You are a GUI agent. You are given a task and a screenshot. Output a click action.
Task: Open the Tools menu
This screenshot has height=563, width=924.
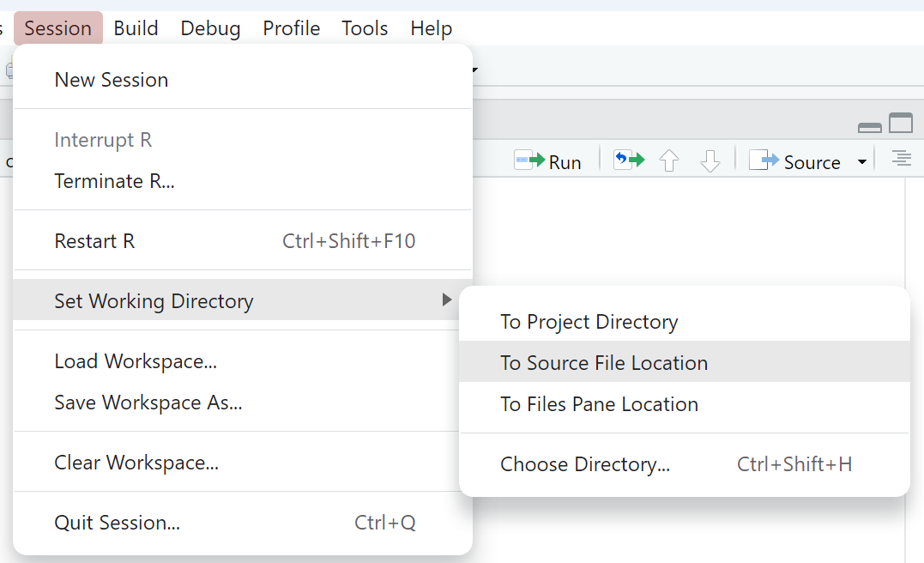(365, 28)
